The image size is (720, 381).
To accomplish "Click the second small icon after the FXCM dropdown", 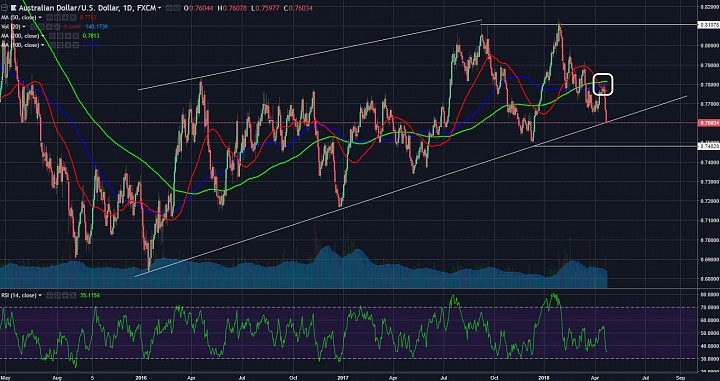I will (177, 8).
